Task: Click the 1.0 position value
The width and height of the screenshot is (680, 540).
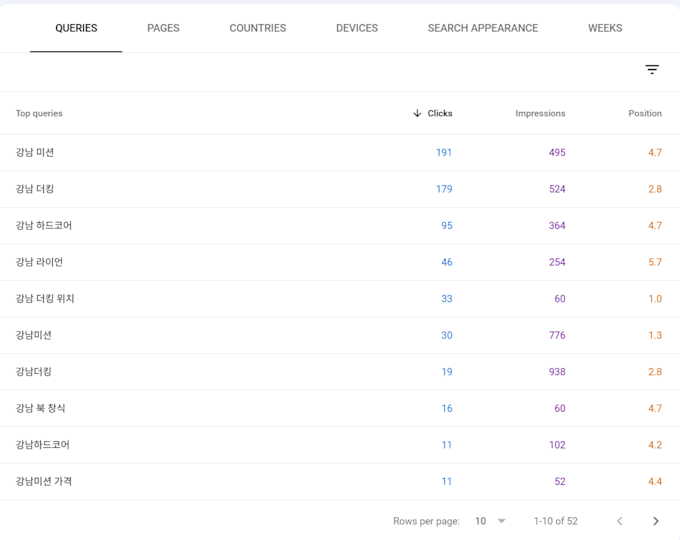Action: point(655,298)
